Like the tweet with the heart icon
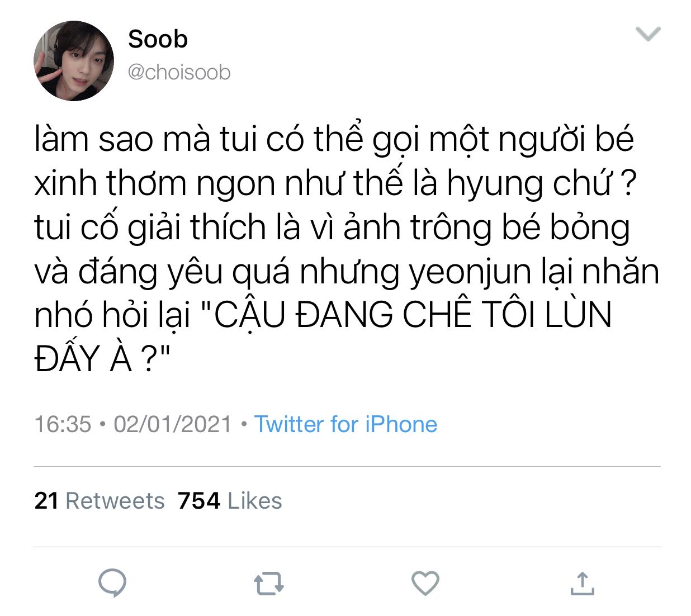Viewport: 691px width, 616px height. 425,583
